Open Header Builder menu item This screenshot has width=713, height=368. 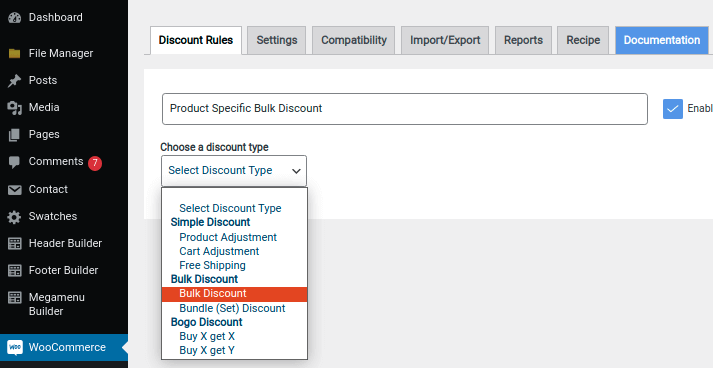coord(64,243)
